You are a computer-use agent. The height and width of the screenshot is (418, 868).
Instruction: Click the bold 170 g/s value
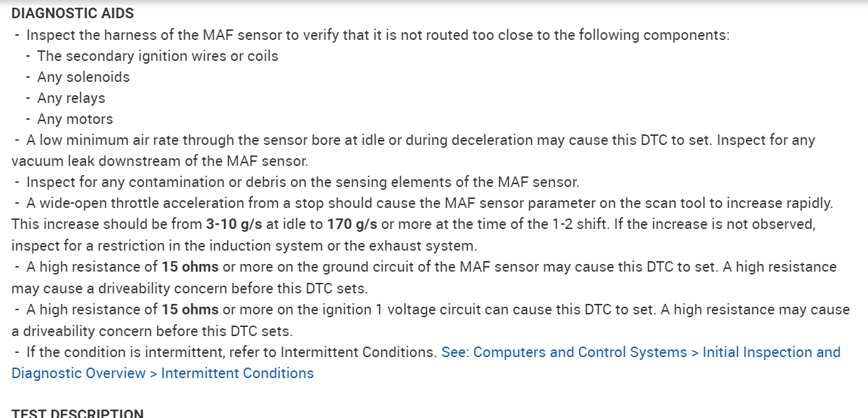(x=352, y=225)
